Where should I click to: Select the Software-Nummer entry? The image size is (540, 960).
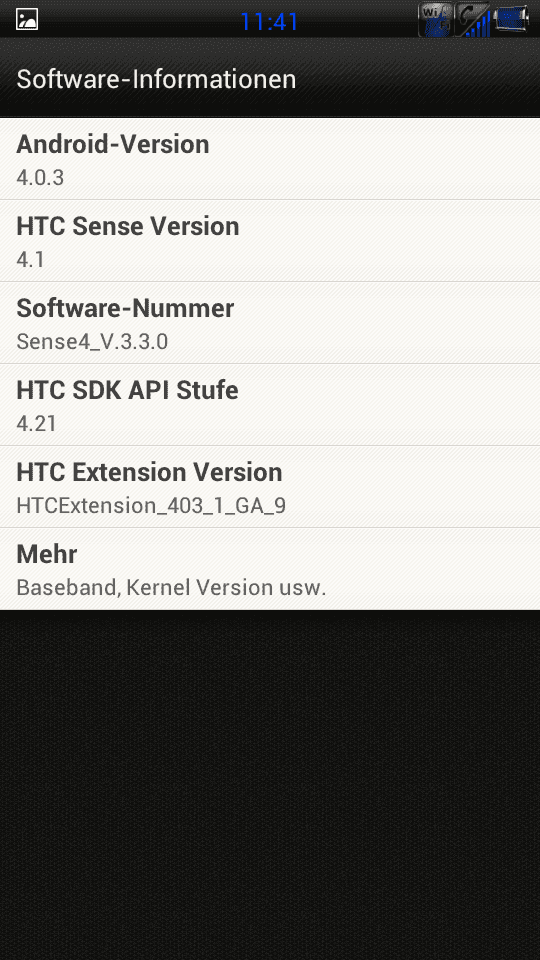click(270, 323)
